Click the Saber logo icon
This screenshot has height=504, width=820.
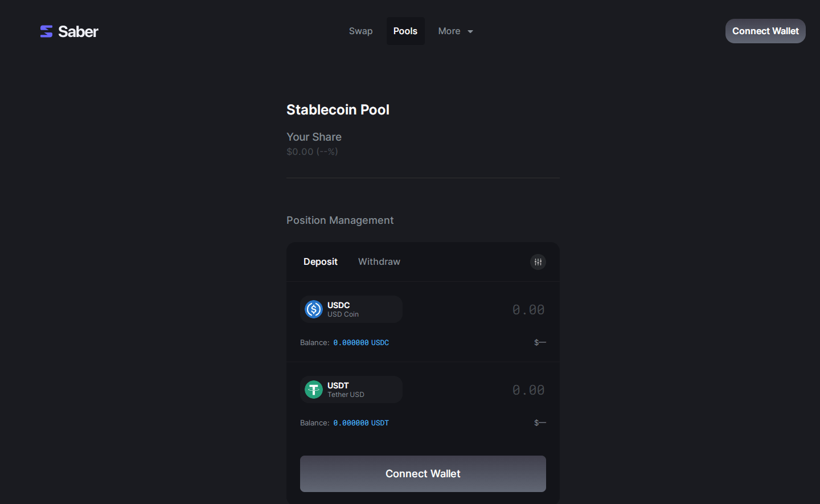46,31
